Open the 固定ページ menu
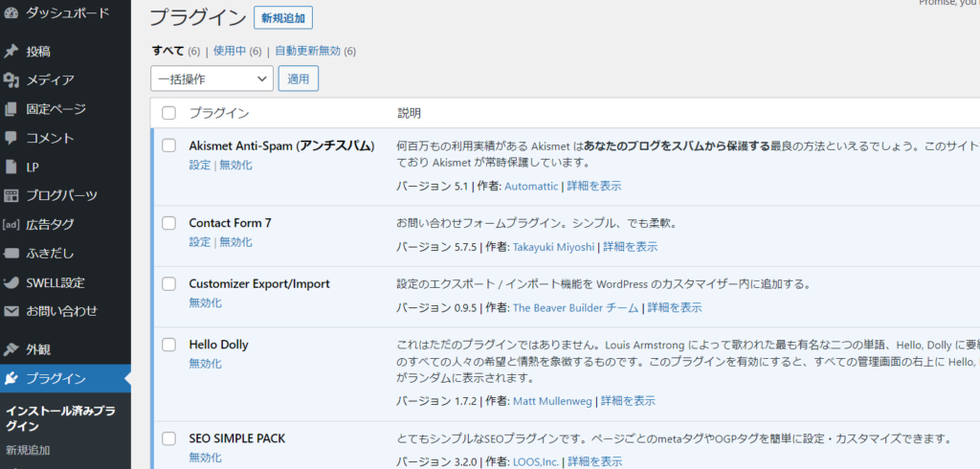The image size is (980, 469). [56, 109]
